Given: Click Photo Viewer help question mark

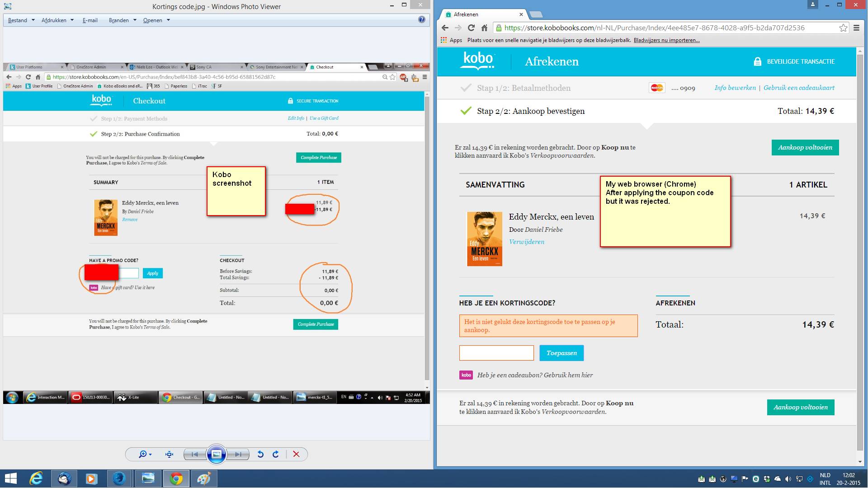Looking at the screenshot, I should [421, 19].
